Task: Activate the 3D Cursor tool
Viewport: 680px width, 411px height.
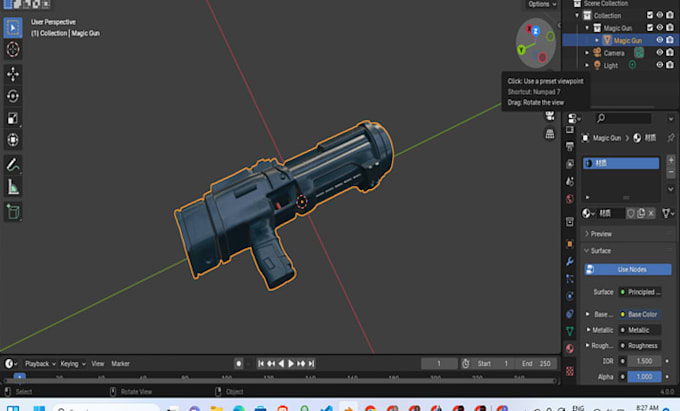Action: point(13,49)
